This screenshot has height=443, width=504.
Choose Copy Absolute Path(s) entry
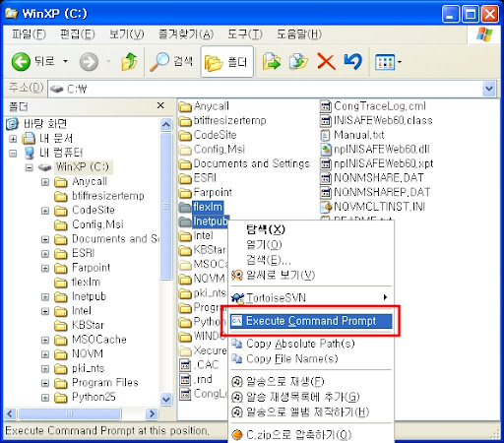(311, 344)
